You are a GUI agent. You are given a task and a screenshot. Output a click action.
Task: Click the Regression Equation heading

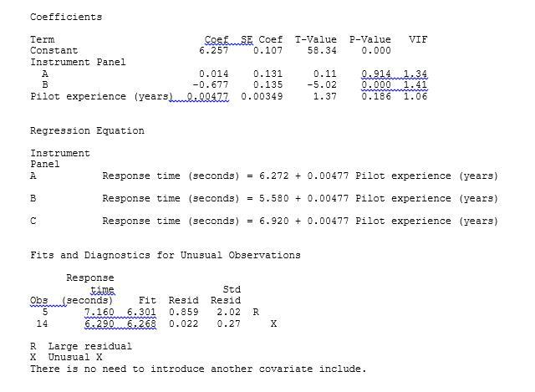[x=87, y=130]
